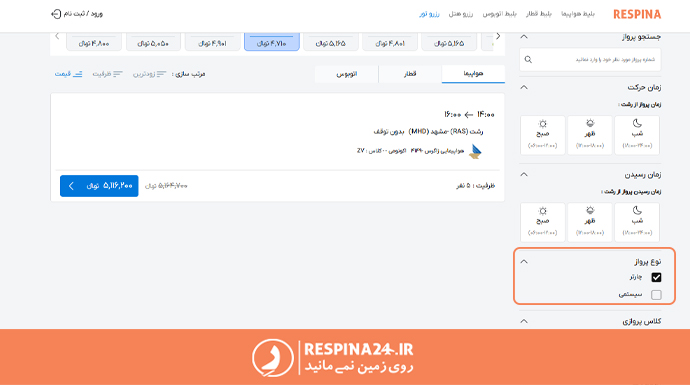Collapse the جستجو پرواز section
This screenshot has width=690, height=385.
[x=524, y=37]
